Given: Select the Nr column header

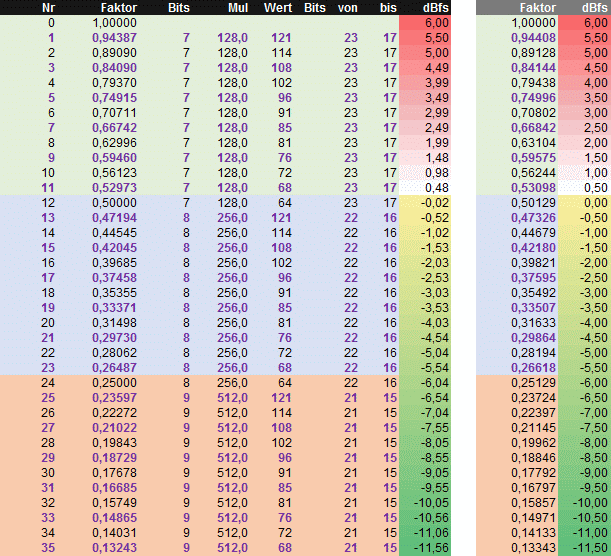Looking at the screenshot, I should click(48, 8).
